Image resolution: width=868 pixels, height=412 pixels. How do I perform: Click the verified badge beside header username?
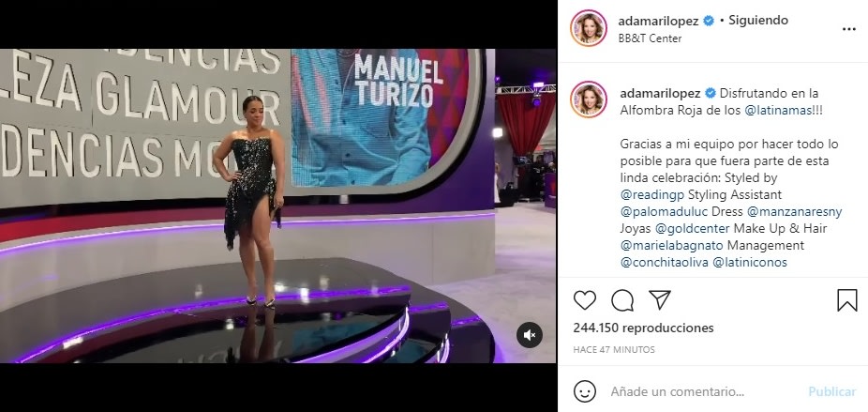click(x=709, y=21)
